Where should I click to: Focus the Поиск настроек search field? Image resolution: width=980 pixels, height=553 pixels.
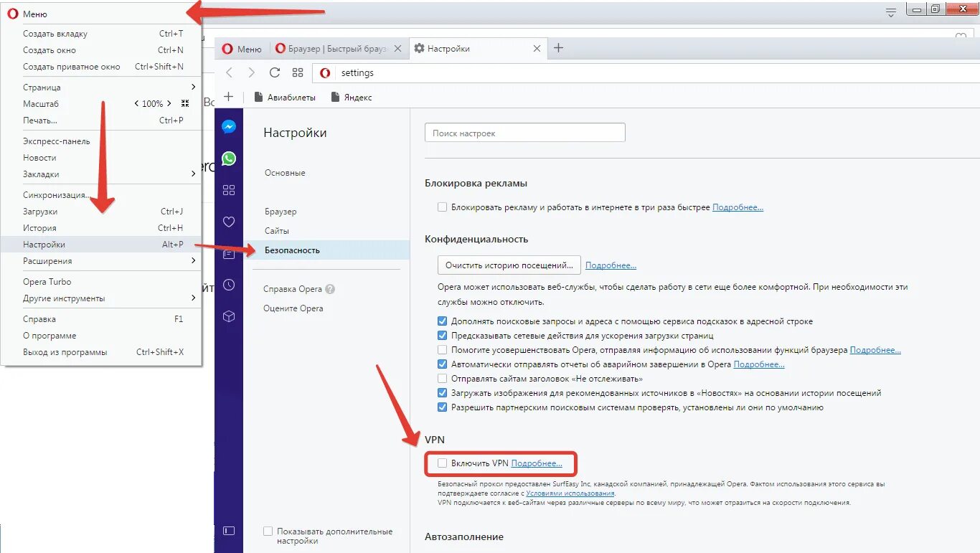coord(525,133)
